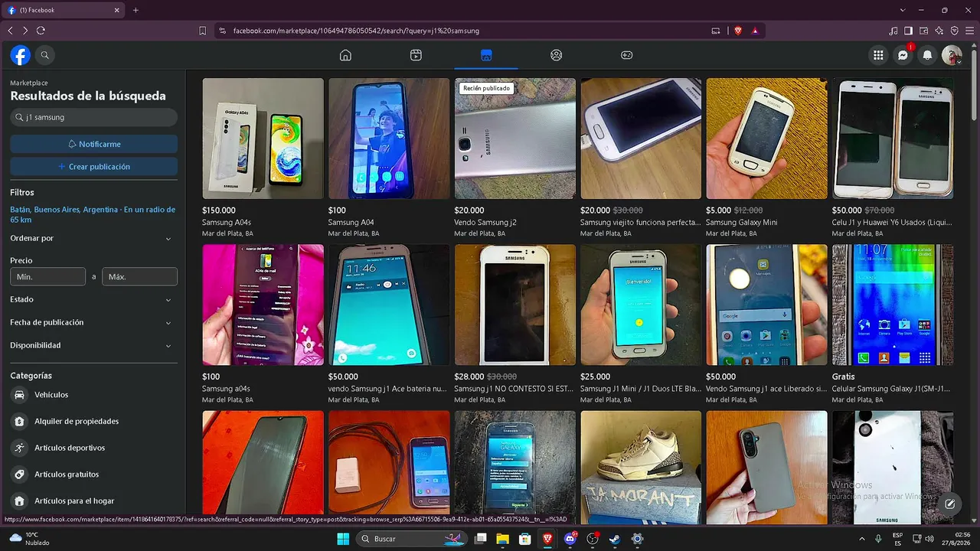Open the Vendo Samsung j2 listing title
The image size is (980, 551).
click(x=485, y=223)
